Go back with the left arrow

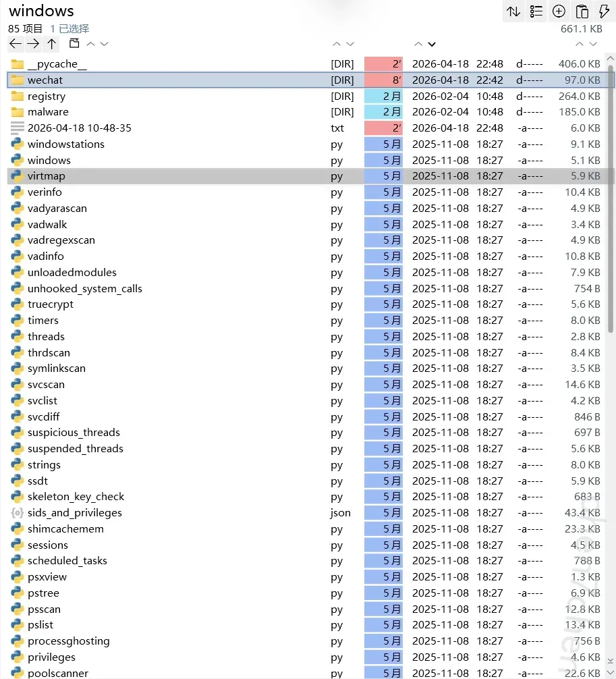16,44
